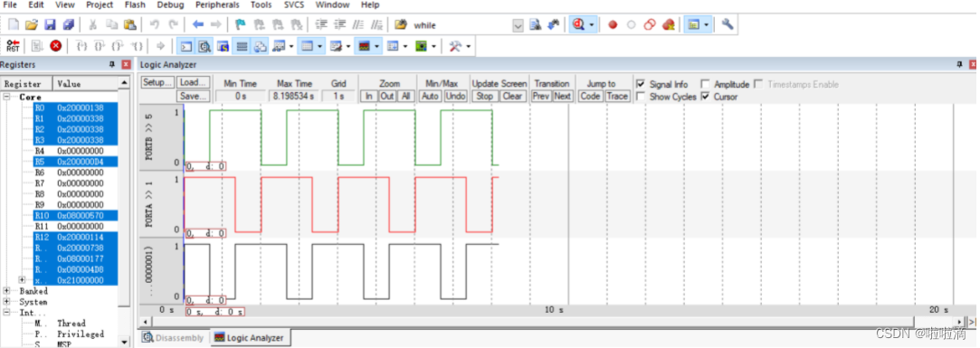Open Serial windows dropdown arrow

point(348,45)
